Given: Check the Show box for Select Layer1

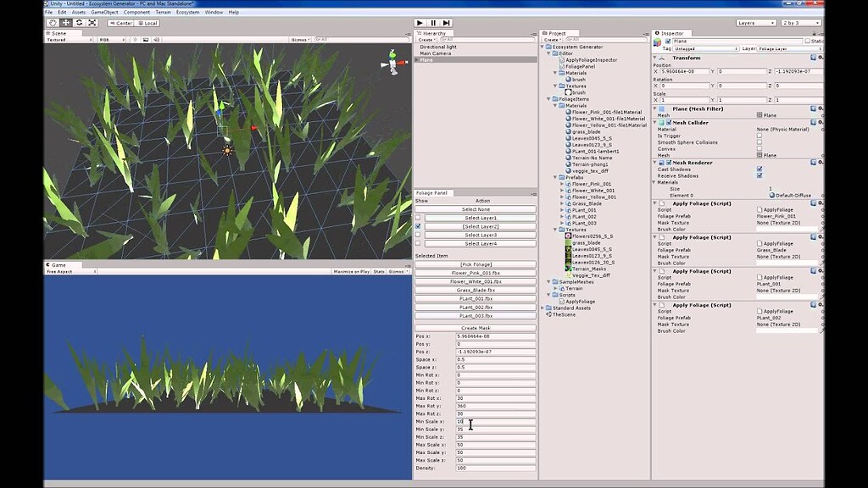Looking at the screenshot, I should (417, 218).
